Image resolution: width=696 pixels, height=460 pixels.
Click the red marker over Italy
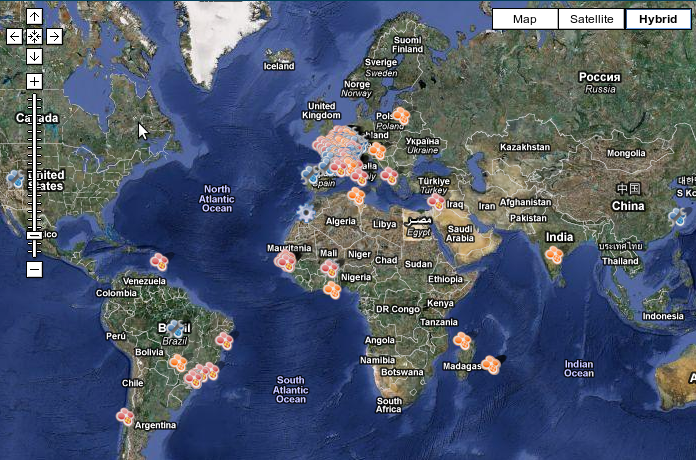pos(359,176)
